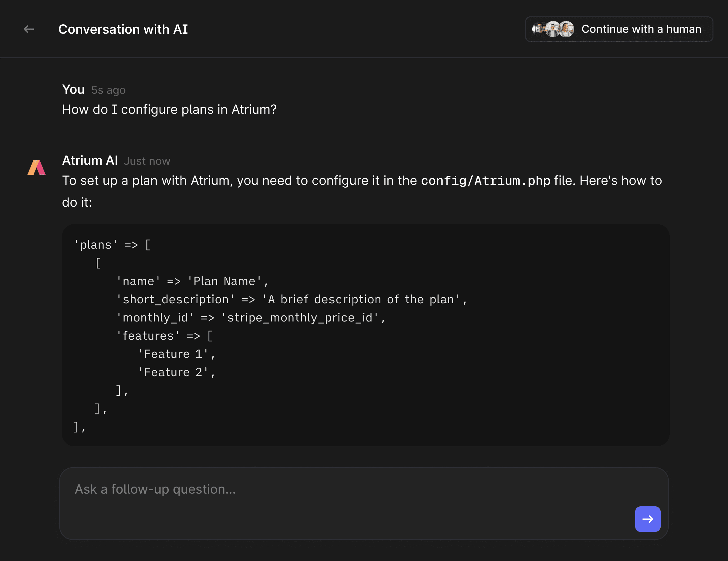This screenshot has width=728, height=561.
Task: Click the "You" sender name
Action: (73, 89)
